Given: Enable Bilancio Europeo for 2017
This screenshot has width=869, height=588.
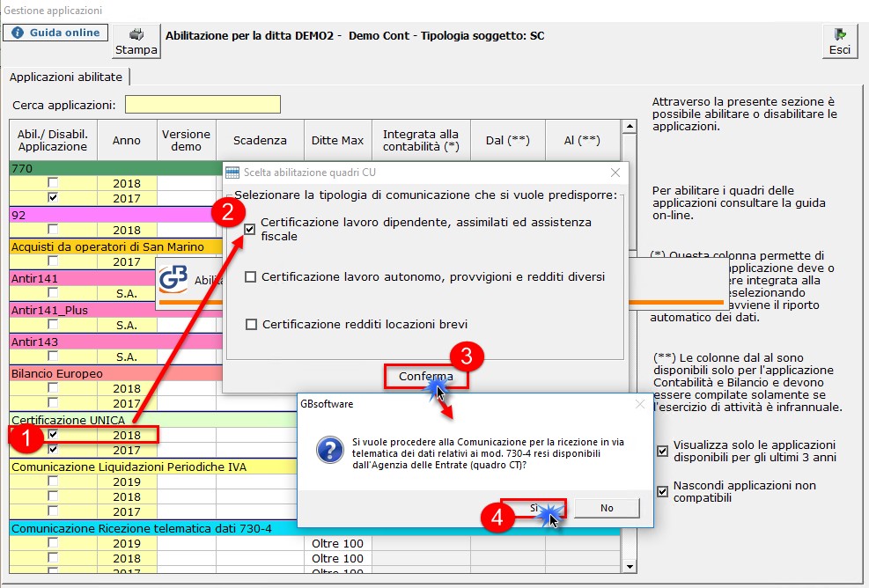Looking at the screenshot, I should [x=53, y=402].
